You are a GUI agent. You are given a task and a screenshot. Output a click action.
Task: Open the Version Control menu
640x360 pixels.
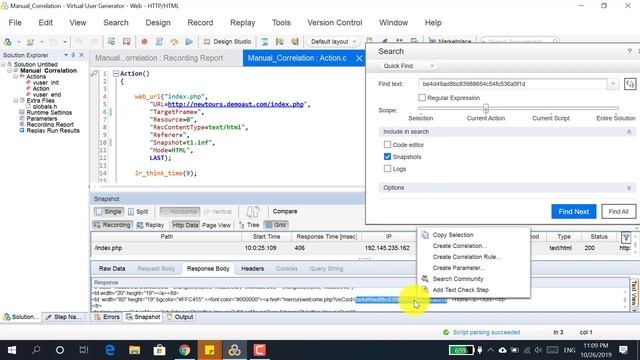pos(335,23)
